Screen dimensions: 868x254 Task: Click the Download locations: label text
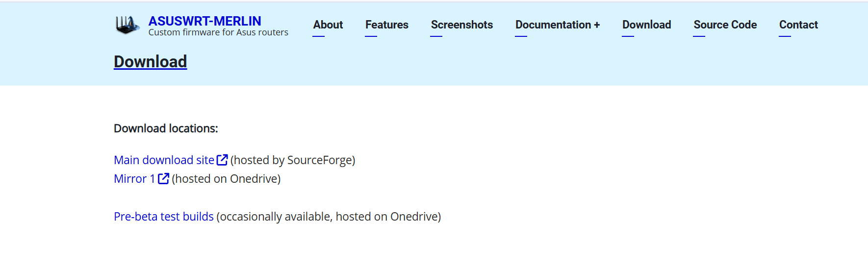click(166, 129)
